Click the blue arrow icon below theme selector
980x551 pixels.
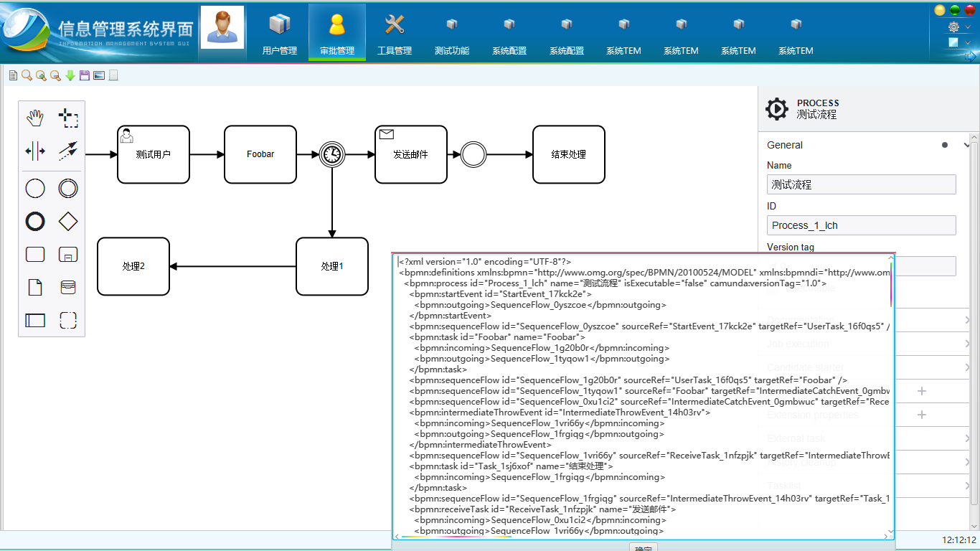tap(970, 57)
